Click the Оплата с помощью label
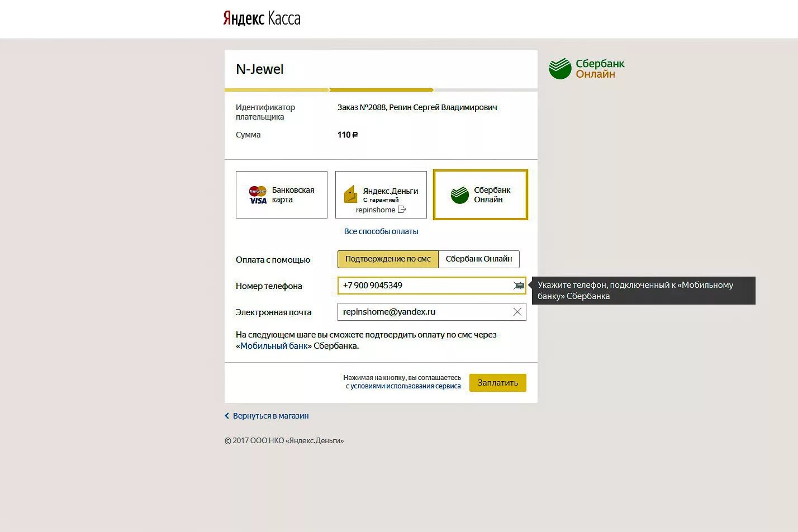 (273, 260)
